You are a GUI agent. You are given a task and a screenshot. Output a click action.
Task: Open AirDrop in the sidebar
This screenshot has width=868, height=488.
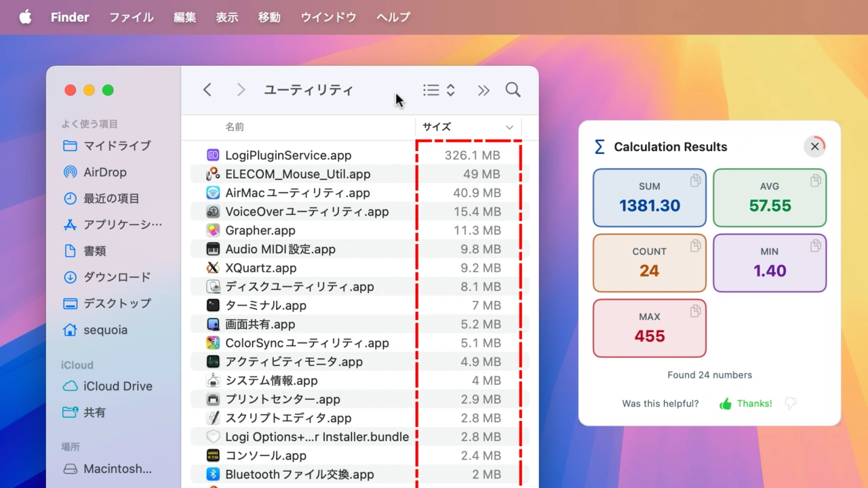point(104,172)
